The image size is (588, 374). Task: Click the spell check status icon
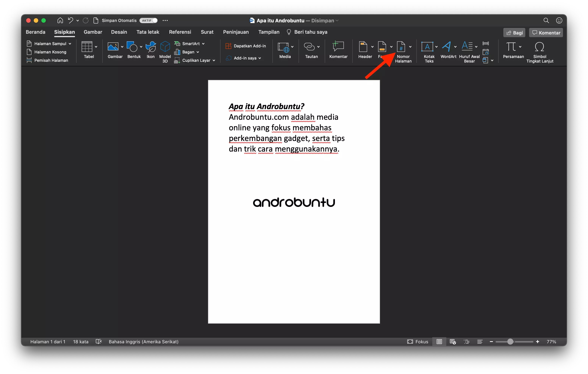pyautogui.click(x=99, y=342)
